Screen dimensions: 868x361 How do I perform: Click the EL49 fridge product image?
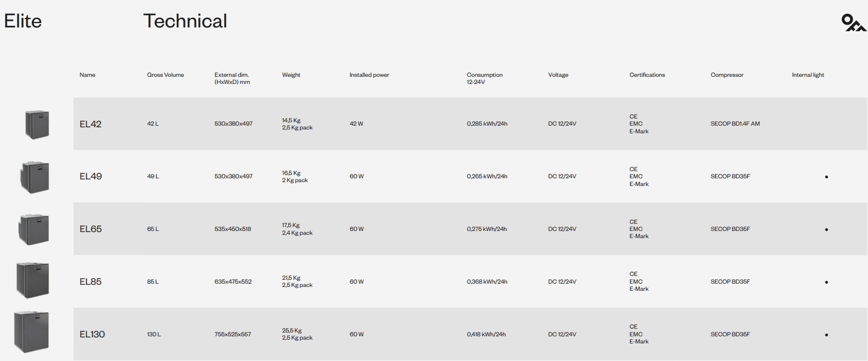click(x=35, y=177)
